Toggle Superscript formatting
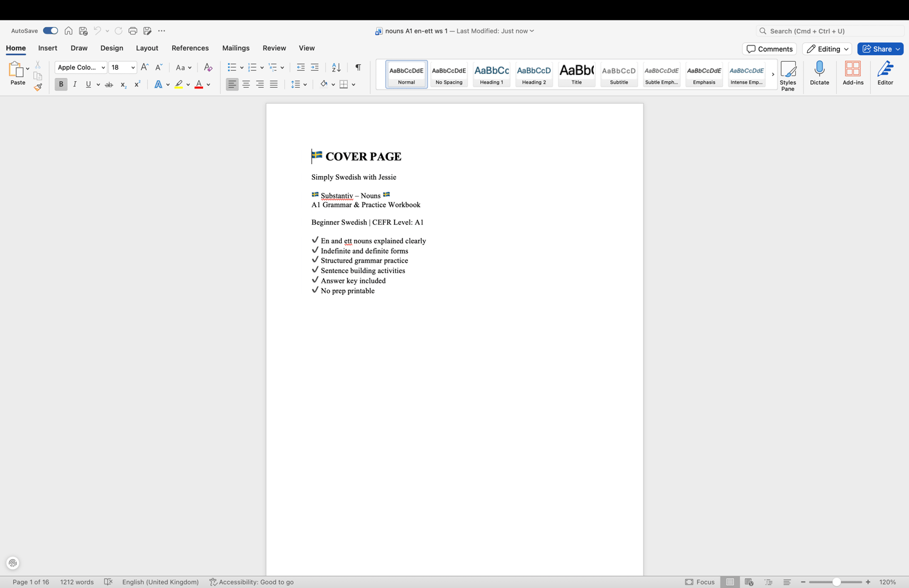909x588 pixels. click(137, 84)
